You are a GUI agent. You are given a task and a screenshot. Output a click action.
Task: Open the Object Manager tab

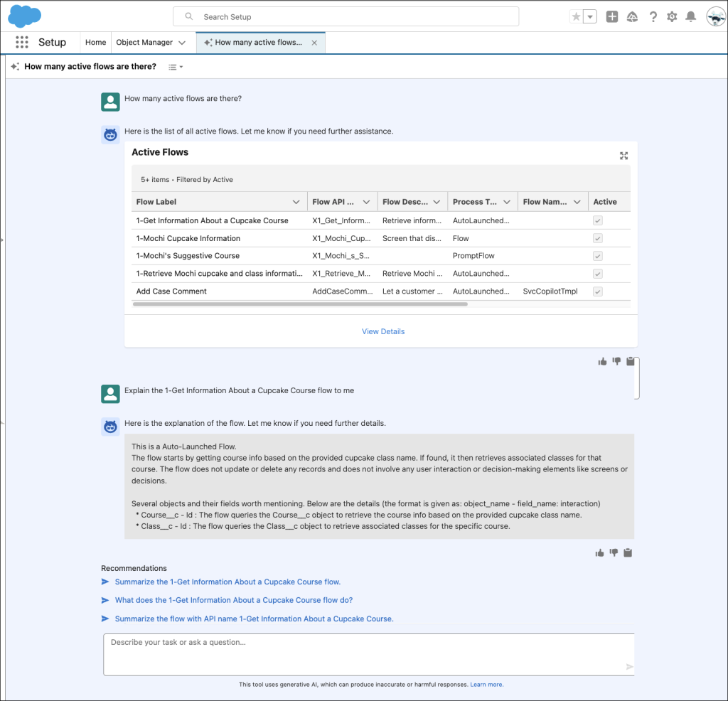point(144,42)
